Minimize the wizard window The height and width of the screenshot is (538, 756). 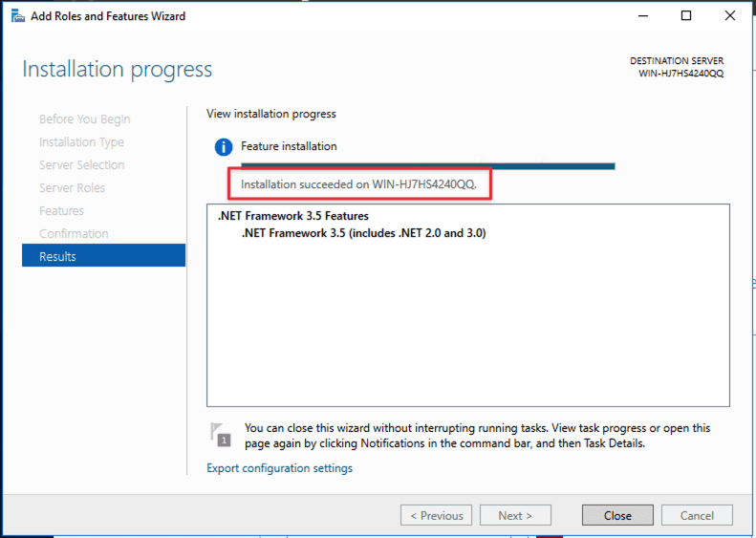[x=641, y=16]
